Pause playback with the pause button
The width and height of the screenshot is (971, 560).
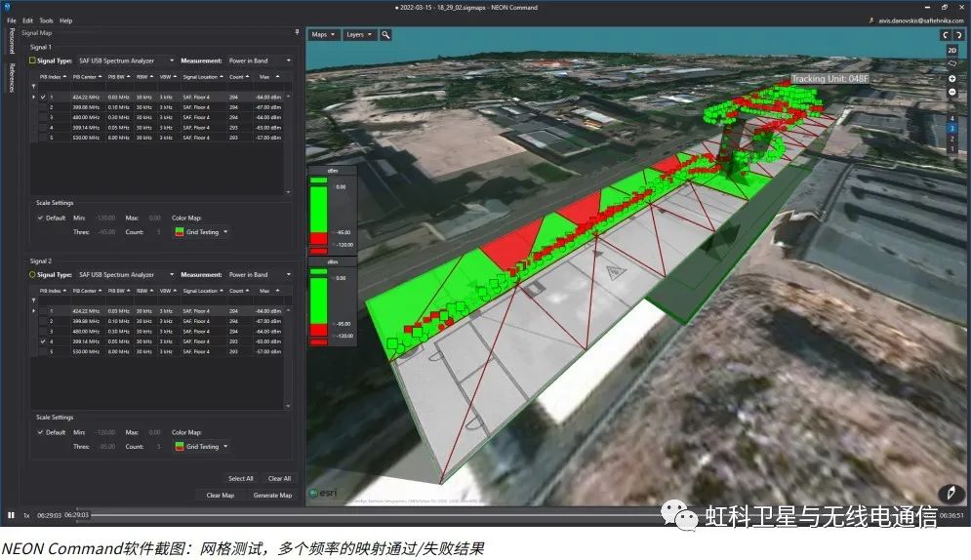[x=11, y=515]
